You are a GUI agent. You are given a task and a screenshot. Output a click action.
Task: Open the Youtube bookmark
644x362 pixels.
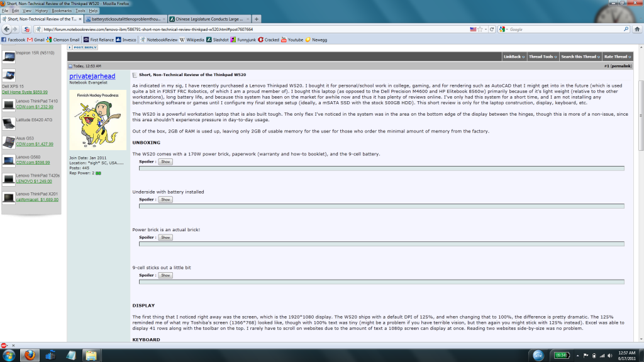(292, 40)
